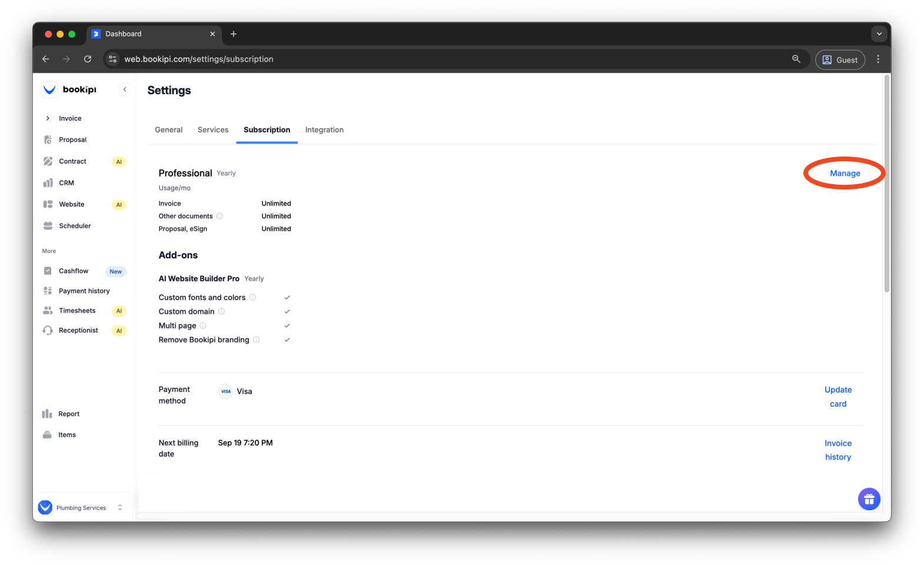Screen dimensions: 924x565
Task: Open the gift rewards floating button
Action: (x=869, y=499)
